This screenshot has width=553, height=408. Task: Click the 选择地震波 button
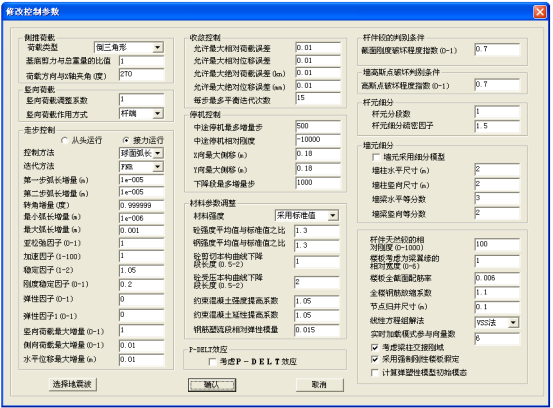(x=72, y=384)
